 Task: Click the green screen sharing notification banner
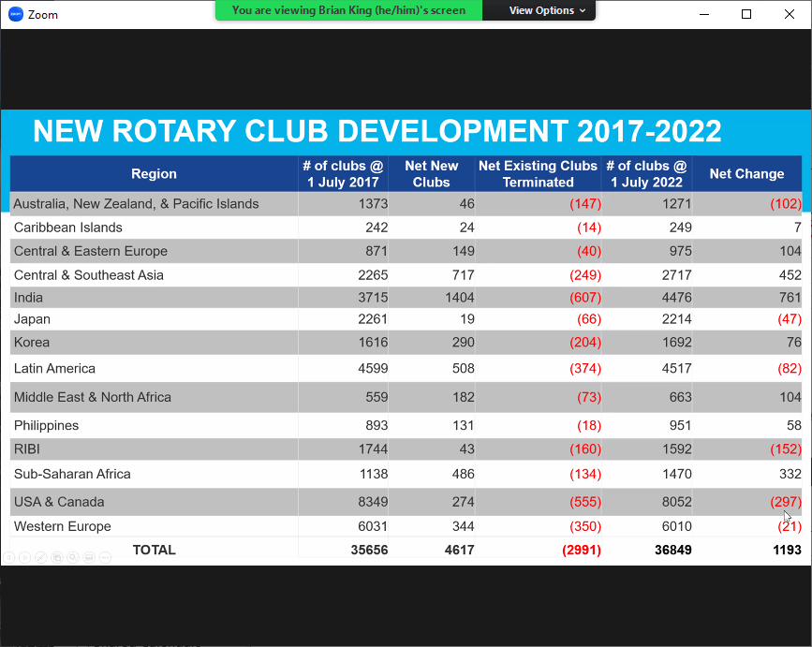(x=348, y=10)
